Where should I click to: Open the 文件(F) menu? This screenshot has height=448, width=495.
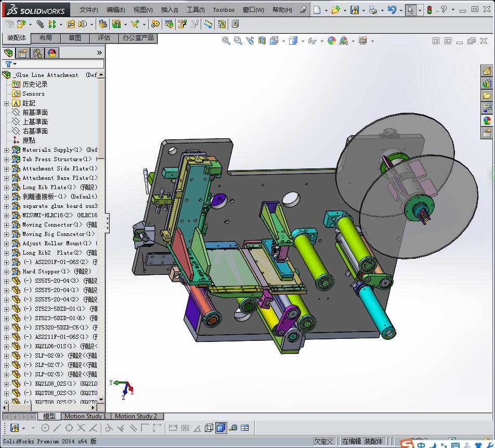tap(89, 10)
